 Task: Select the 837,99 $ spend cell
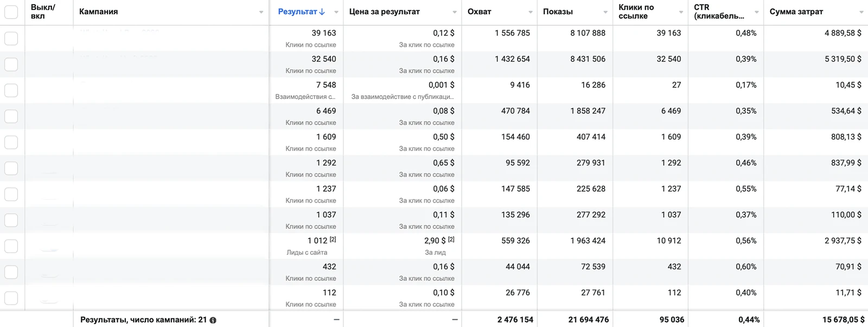tap(846, 163)
